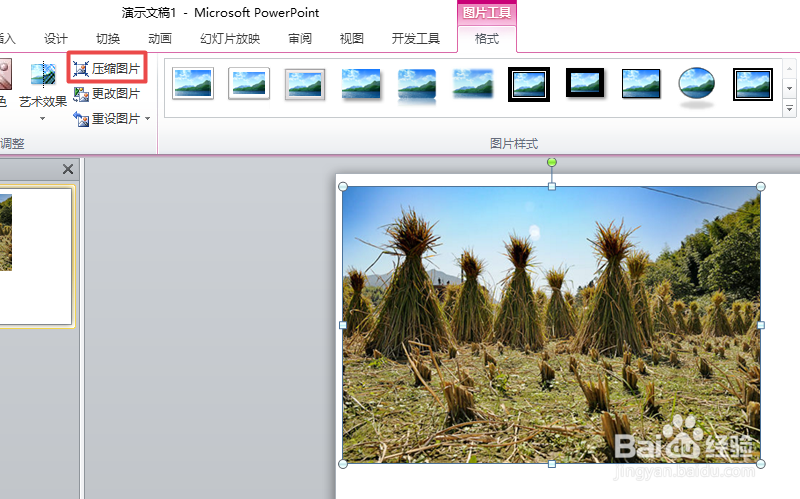800x499 pixels.
Task: Click the Reset Picture (重设图片) button
Action: pos(107,119)
